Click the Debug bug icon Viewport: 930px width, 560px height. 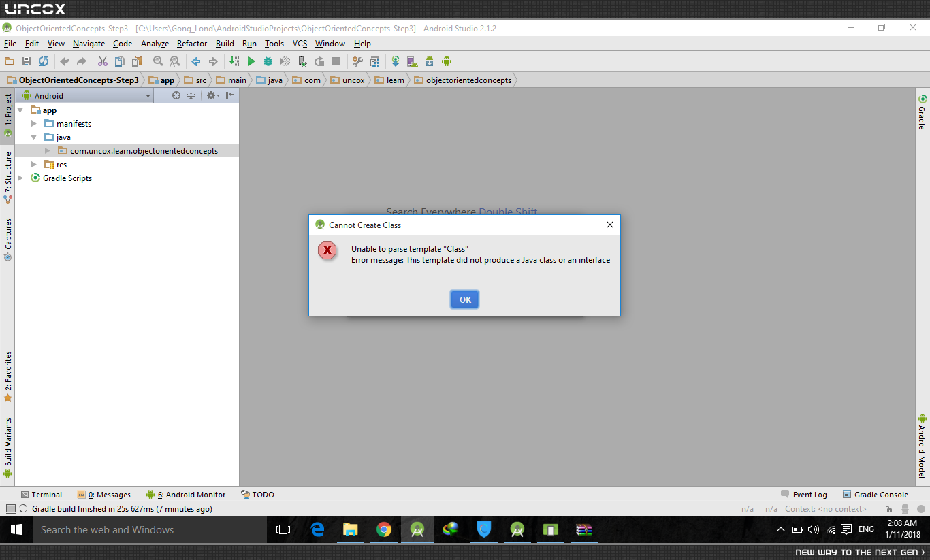(268, 61)
